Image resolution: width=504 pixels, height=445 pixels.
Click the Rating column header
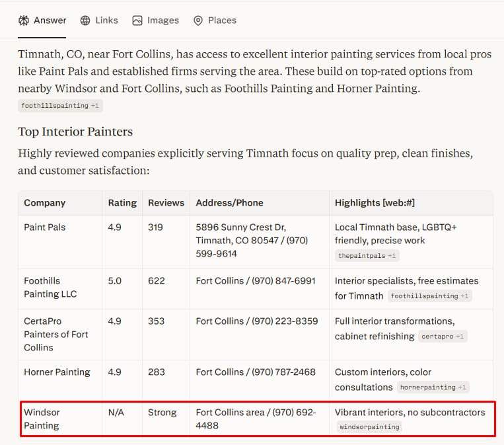pos(122,203)
